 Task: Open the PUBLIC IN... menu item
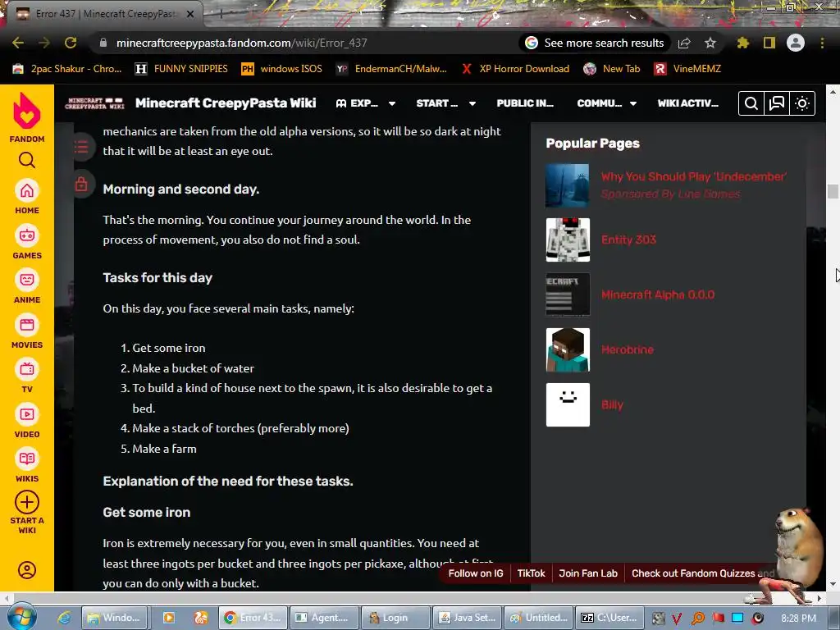(525, 103)
